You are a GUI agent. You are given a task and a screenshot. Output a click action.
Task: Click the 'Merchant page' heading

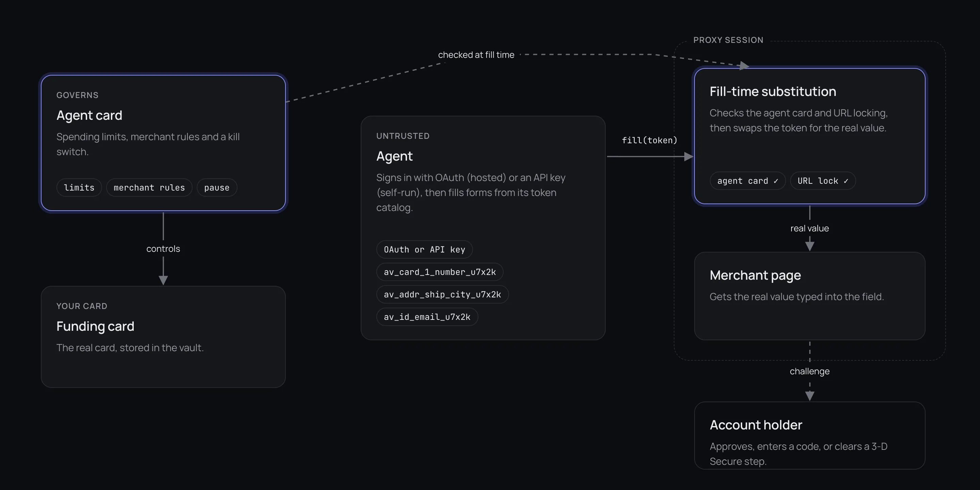click(x=755, y=275)
